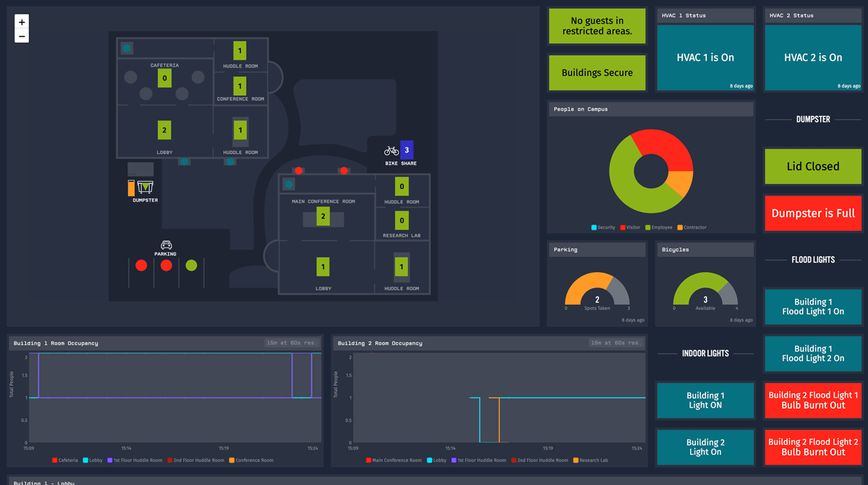868x485 pixels.
Task: Click the blue occupancy badge showing 3 at Bike Share
Action: click(407, 151)
